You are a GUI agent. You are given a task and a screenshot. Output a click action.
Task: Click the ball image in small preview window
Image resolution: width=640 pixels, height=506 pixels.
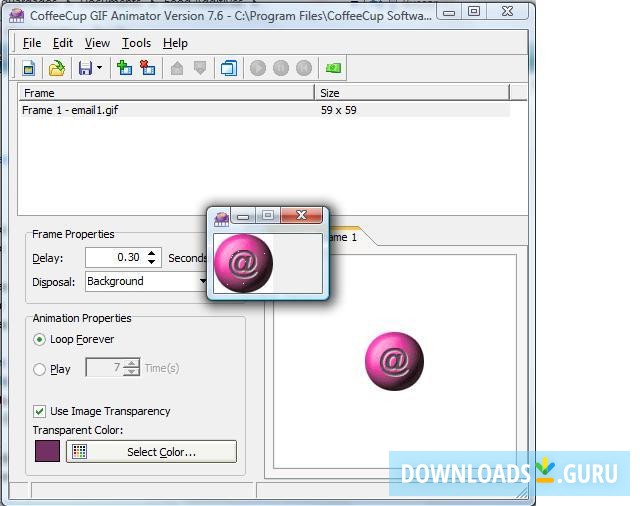pos(244,263)
